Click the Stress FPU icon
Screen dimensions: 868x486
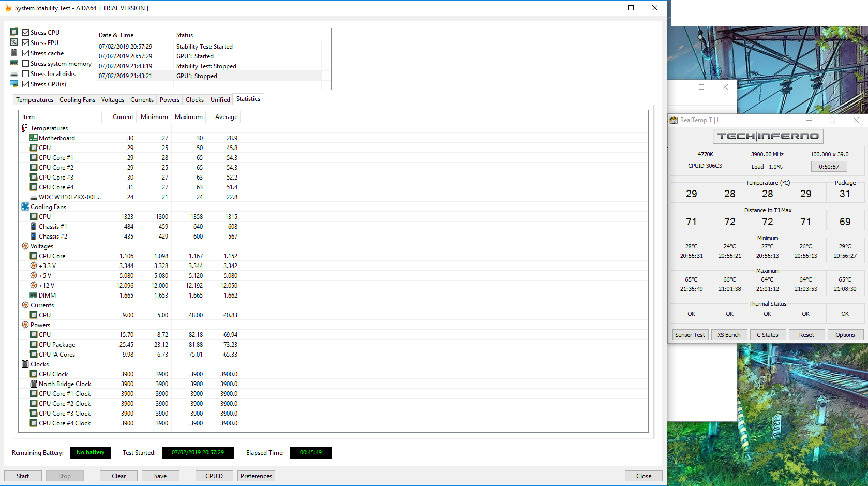14,42
